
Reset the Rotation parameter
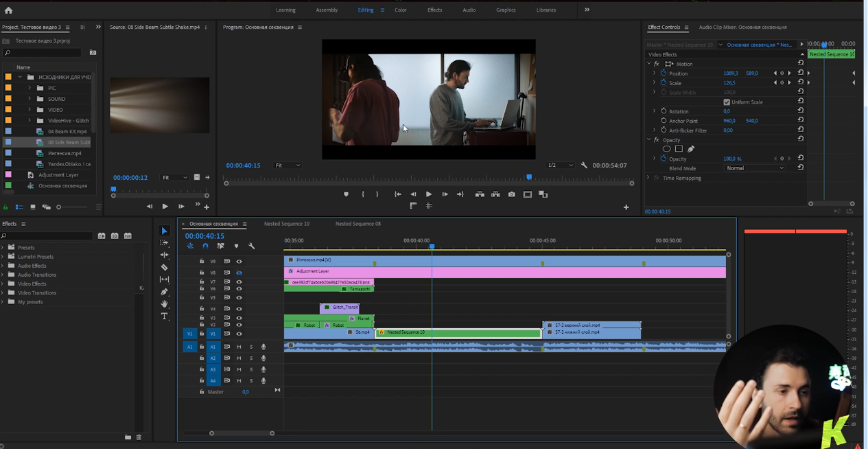coord(801,111)
